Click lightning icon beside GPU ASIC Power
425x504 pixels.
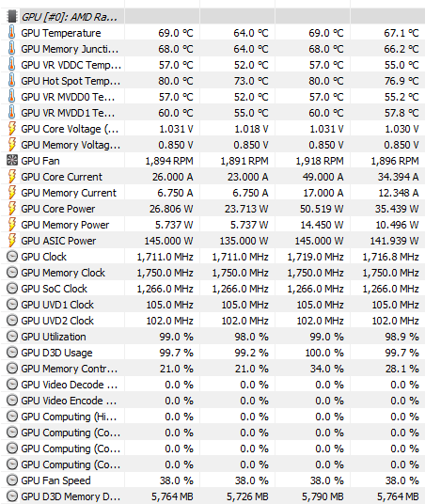pyautogui.click(x=12, y=241)
